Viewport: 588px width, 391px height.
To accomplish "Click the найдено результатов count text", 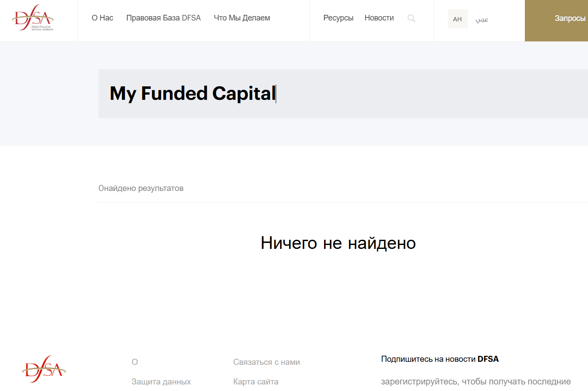I will [x=141, y=188].
